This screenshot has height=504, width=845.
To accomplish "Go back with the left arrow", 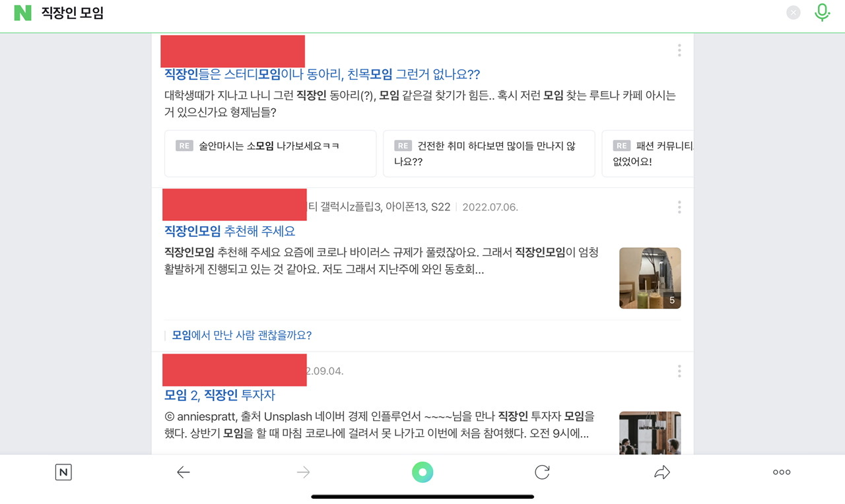I will point(184,472).
